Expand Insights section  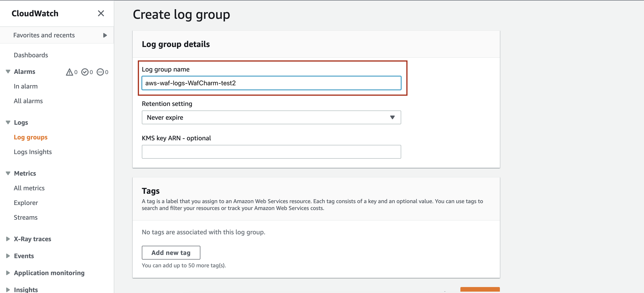8,290
